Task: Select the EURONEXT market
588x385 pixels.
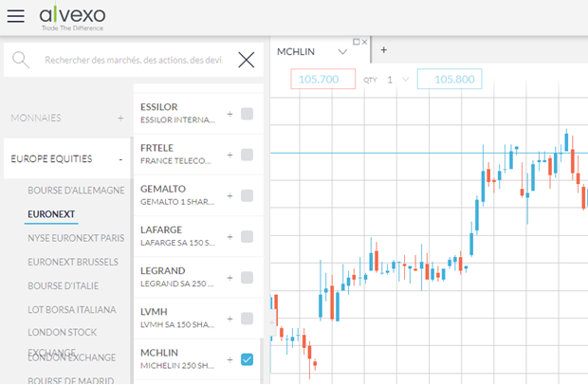Action: pyautogui.click(x=51, y=214)
